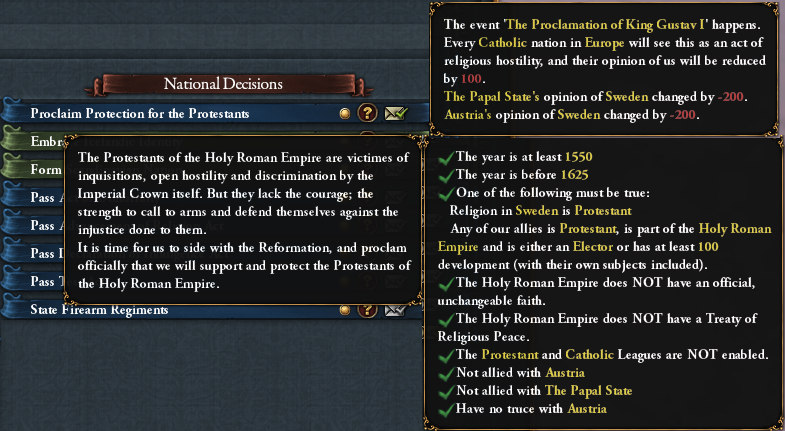
Task: Click the question mark icon for Proclaim Protection
Action: (x=367, y=113)
